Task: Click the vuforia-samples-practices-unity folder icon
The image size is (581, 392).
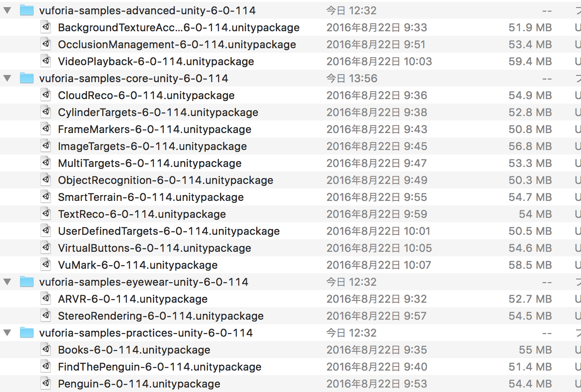Action: click(27, 333)
